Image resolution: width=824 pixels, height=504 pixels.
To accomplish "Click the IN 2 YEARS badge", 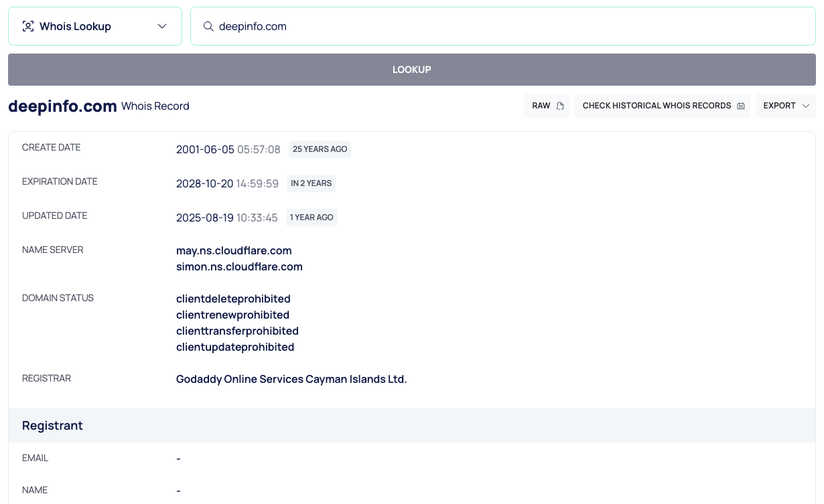I will click(x=311, y=183).
